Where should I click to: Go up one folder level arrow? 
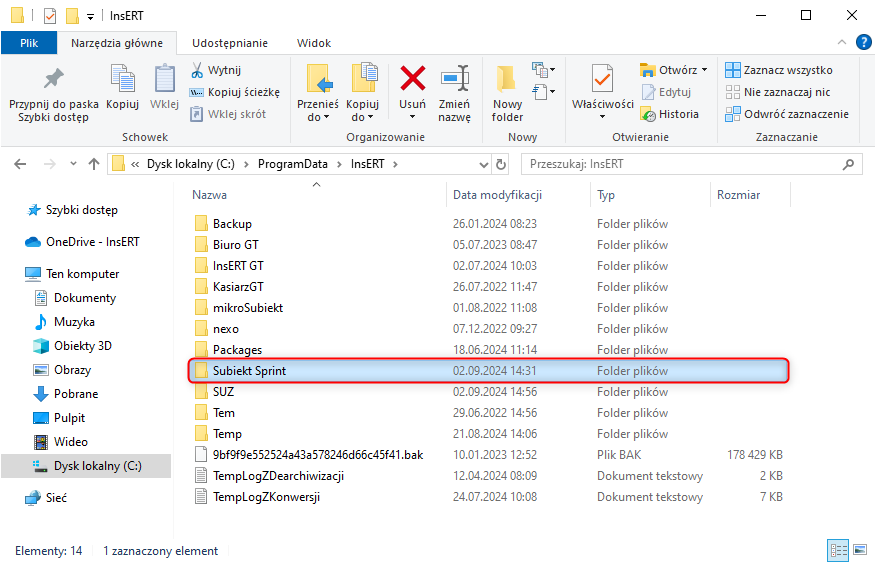(x=94, y=164)
